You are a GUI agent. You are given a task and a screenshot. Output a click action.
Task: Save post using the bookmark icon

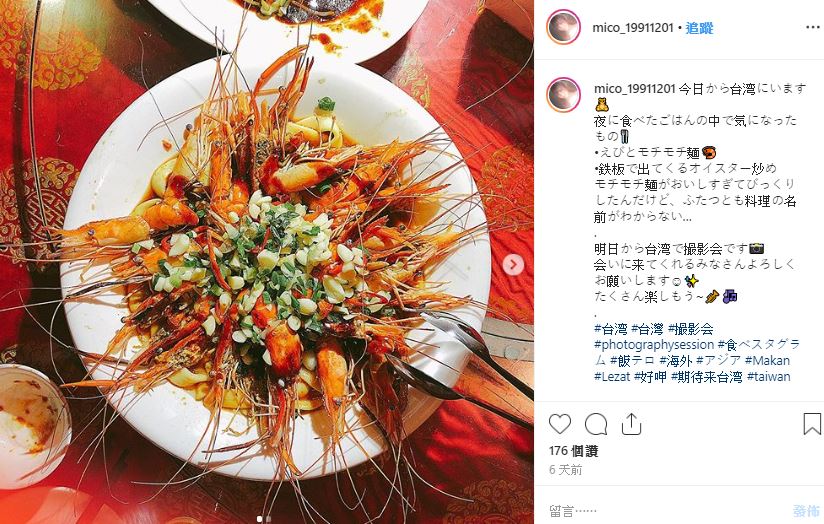pos(812,424)
